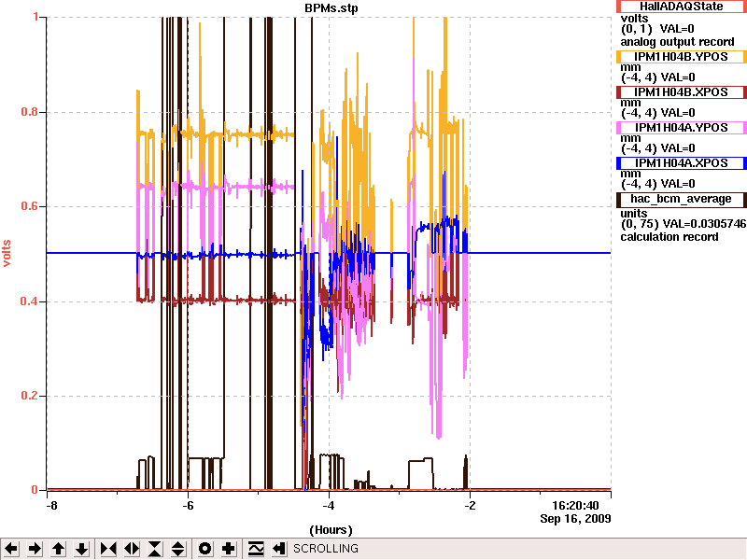The height and width of the screenshot is (560, 747).
Task: Click the horizontal zoom-out diamond icon
Action: click(x=132, y=549)
